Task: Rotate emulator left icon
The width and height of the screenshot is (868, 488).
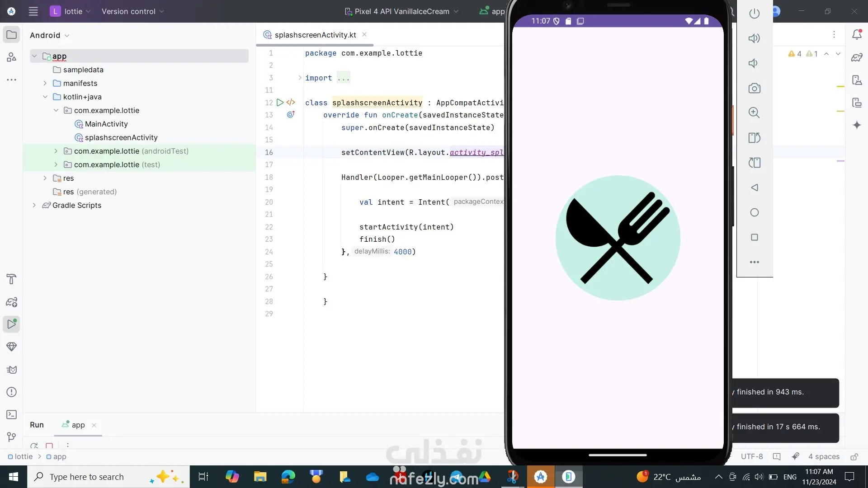Action: click(754, 138)
